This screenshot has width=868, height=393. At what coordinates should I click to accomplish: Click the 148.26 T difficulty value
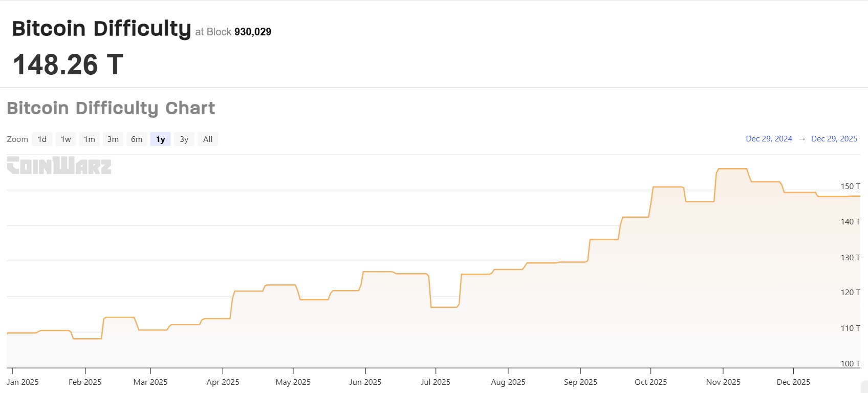(x=68, y=65)
